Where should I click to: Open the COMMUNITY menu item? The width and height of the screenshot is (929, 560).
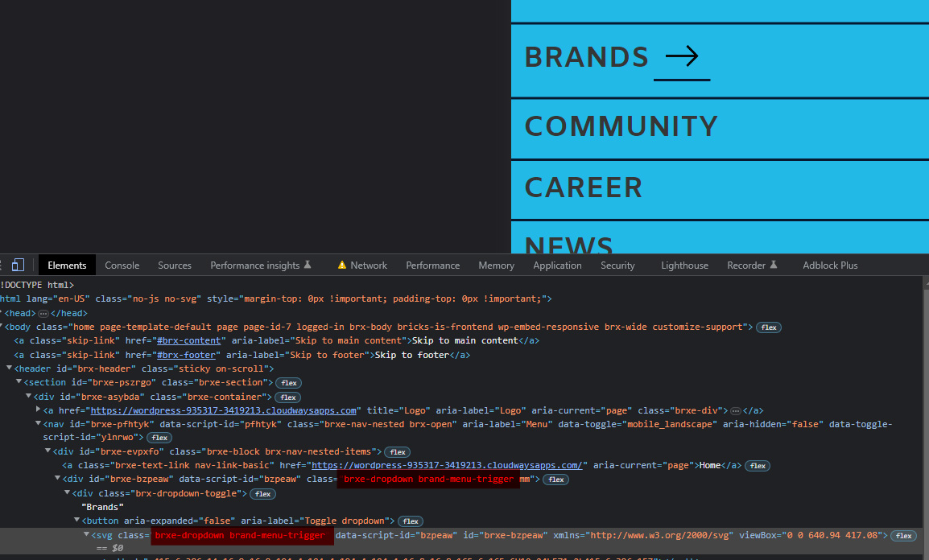(621, 126)
